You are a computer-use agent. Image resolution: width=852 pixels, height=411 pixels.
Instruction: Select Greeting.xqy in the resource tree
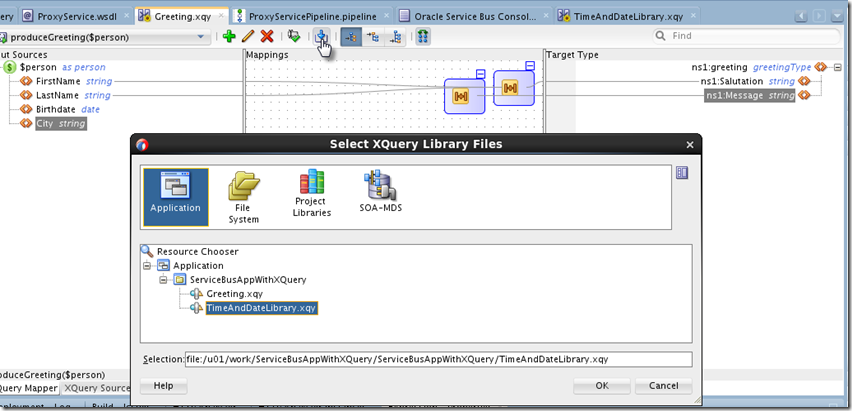click(x=234, y=294)
